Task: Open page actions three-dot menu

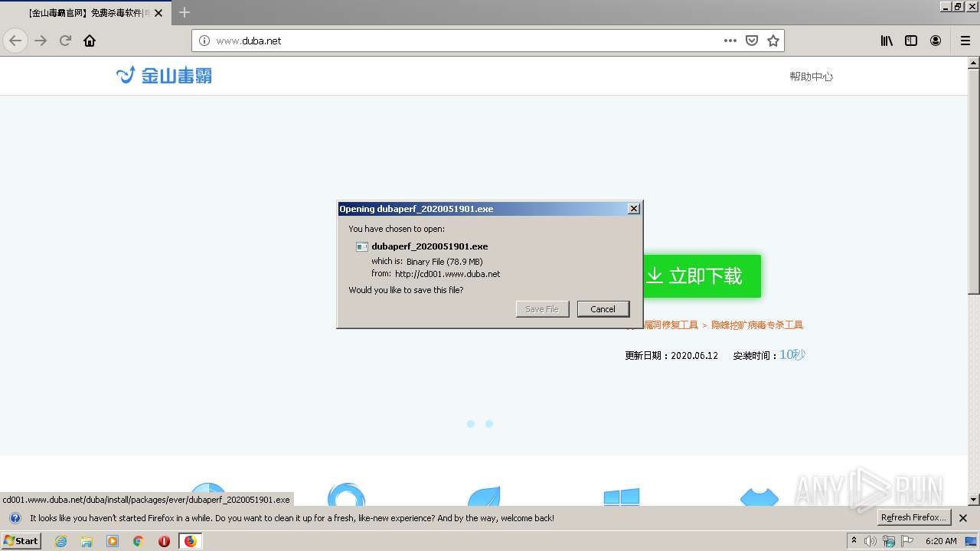Action: click(x=730, y=41)
